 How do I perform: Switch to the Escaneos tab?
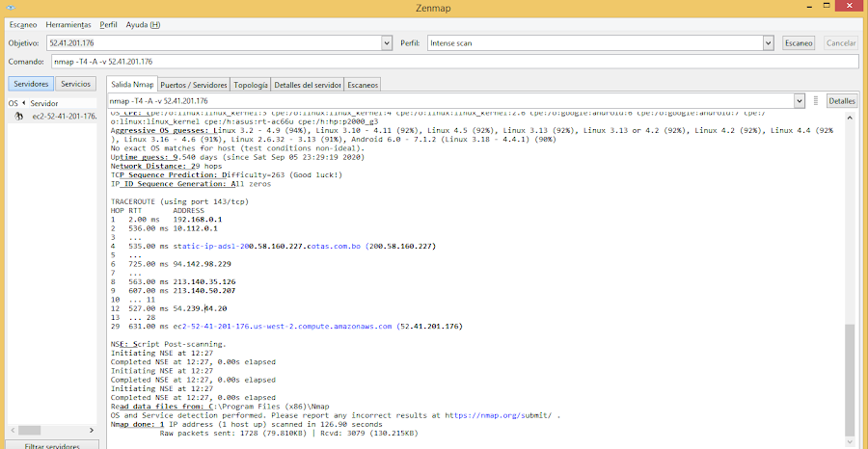[364, 85]
